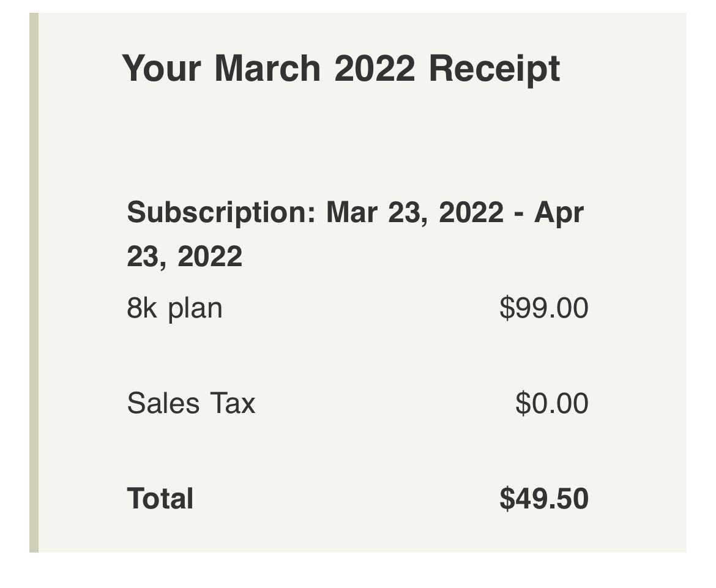The height and width of the screenshot is (588, 716).
Task: Click the "8k" text in plan name
Action: point(142,308)
